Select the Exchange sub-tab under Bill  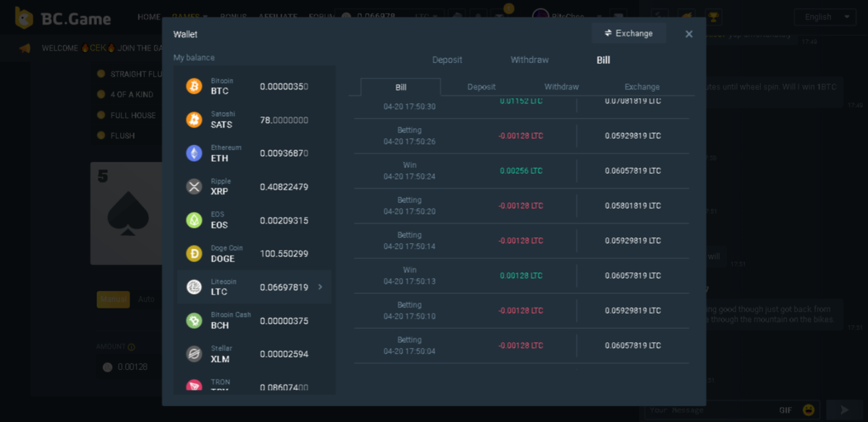click(x=642, y=87)
